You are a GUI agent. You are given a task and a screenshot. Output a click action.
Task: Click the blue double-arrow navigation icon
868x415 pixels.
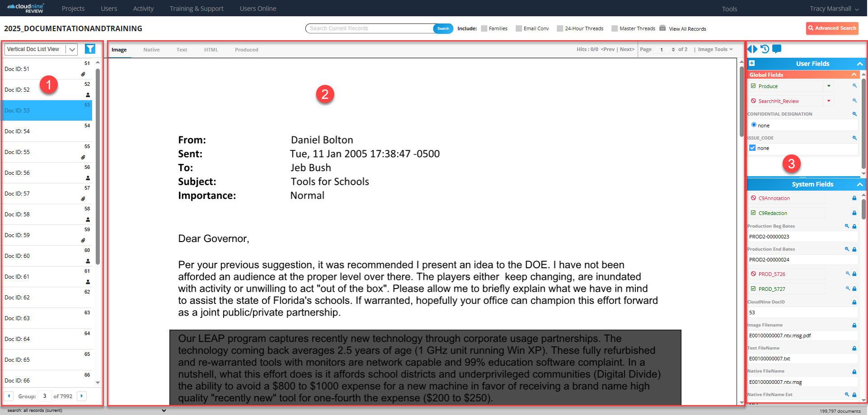click(752, 49)
